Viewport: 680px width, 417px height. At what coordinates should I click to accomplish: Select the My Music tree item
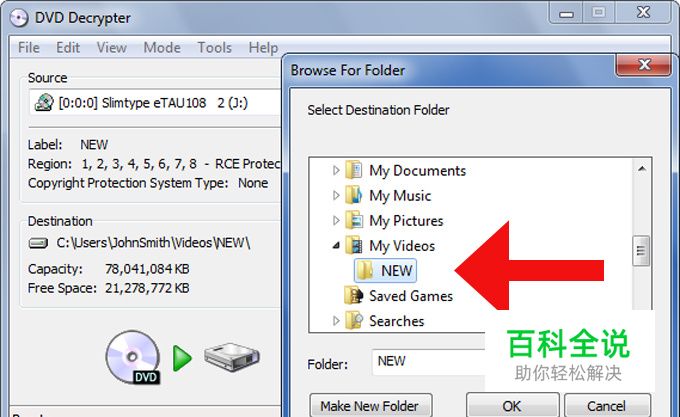pyautogui.click(x=400, y=195)
